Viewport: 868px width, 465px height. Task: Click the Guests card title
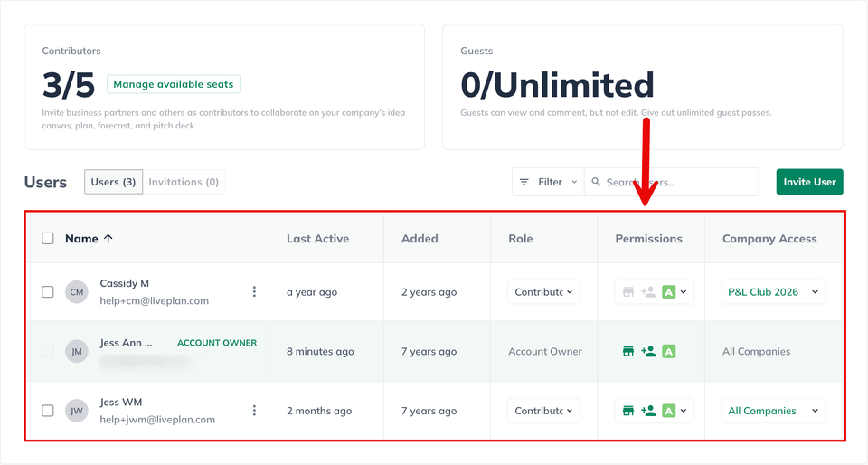coord(476,51)
